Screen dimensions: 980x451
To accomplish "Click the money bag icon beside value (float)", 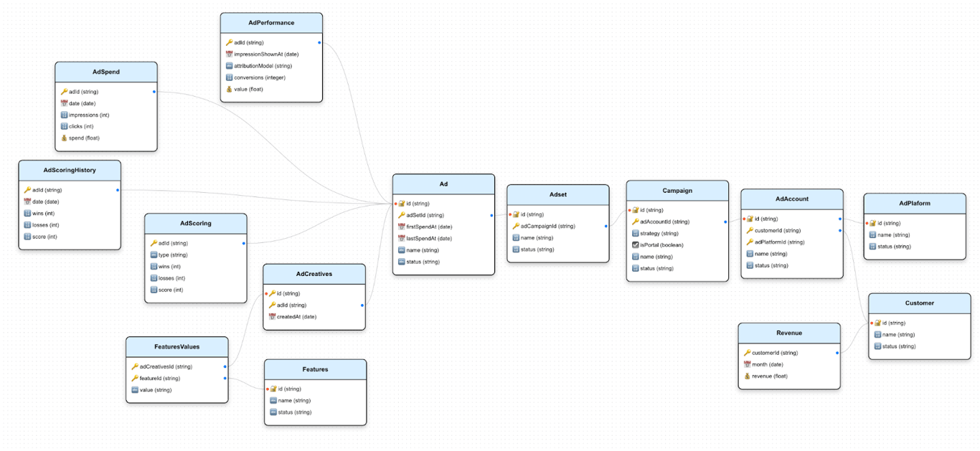I will pyautogui.click(x=229, y=89).
